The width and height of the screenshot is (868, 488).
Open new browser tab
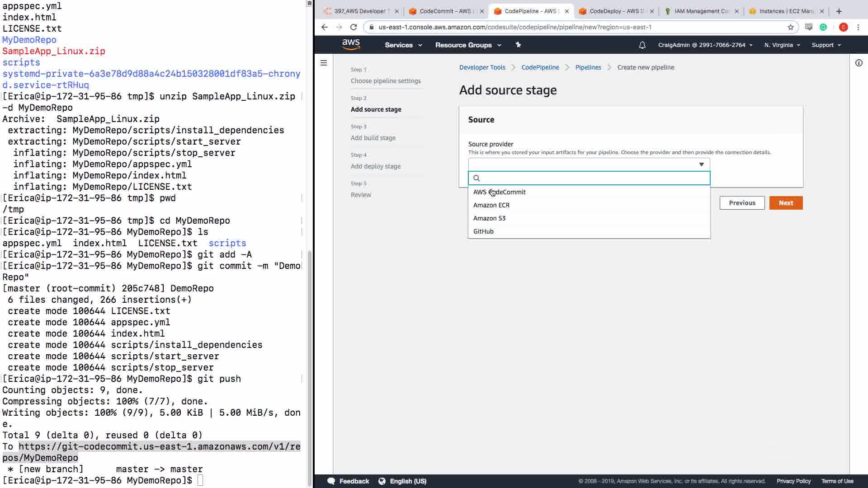click(839, 11)
